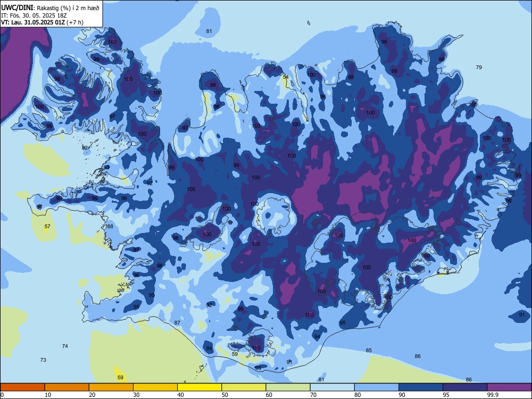Click the 'VT: Lau. 31.05.2025 01Z (+7 h)' line
The width and height of the screenshot is (532, 399).
(x=42, y=22)
